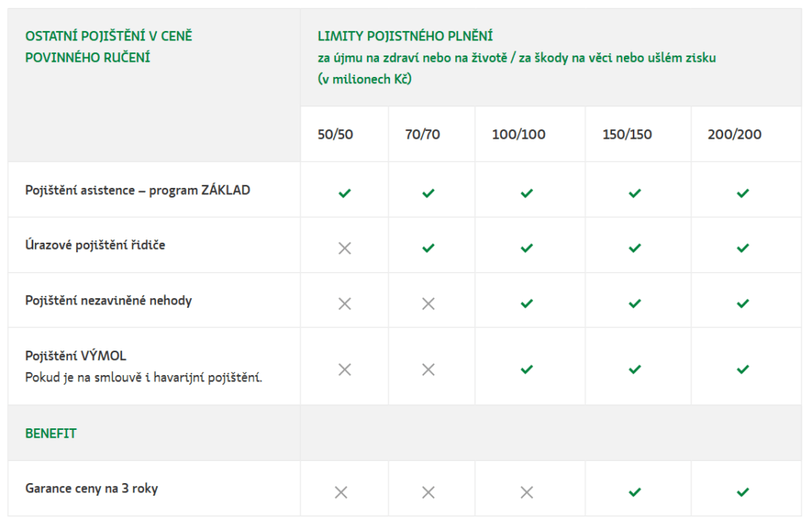Click the Pojištění asistence – program ZÁKLAD label
The height and width of the screenshot is (529, 812).
(x=137, y=190)
